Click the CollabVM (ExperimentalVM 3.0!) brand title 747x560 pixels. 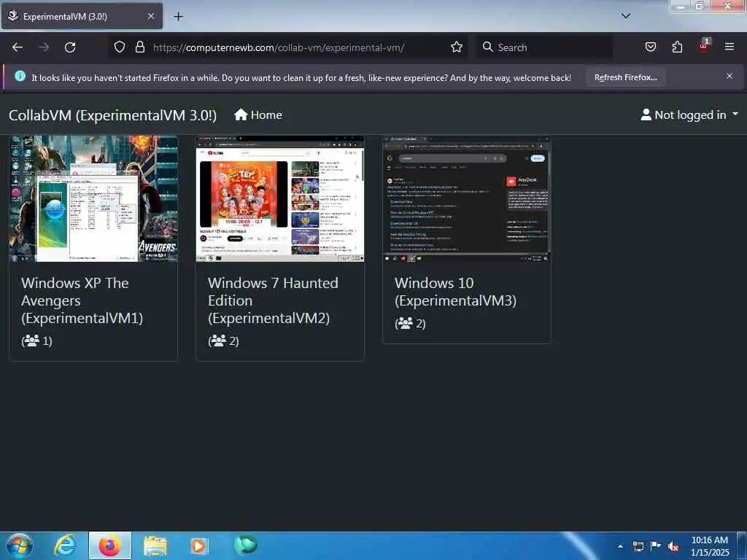coord(112,115)
